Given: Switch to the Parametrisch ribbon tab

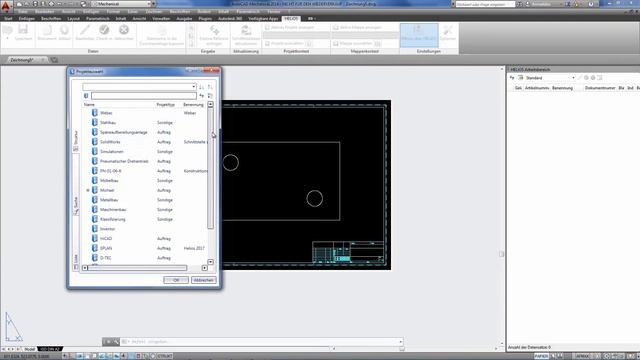Looking at the screenshot, I should point(98,18).
